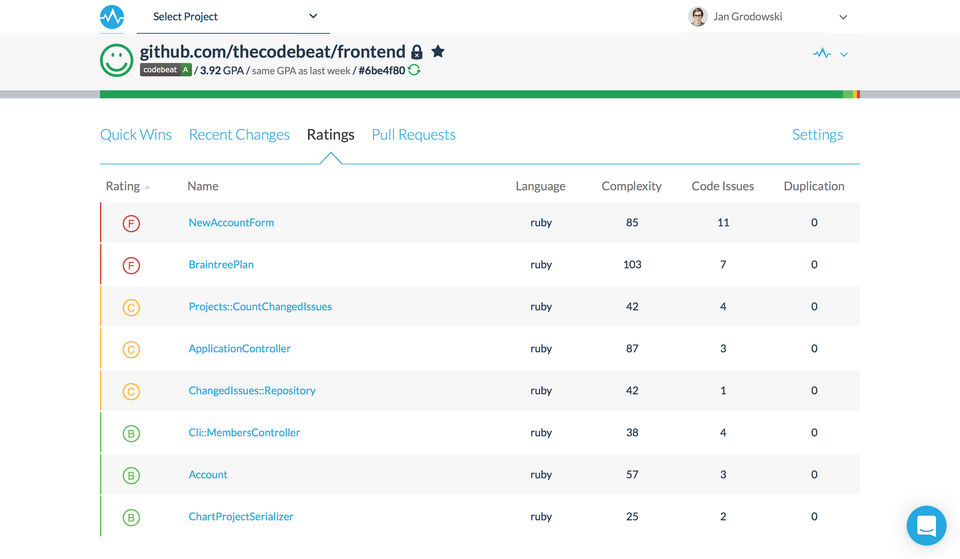The image size is (960, 559).
Task: Click the B rating badge for Account
Action: pyautogui.click(x=131, y=475)
